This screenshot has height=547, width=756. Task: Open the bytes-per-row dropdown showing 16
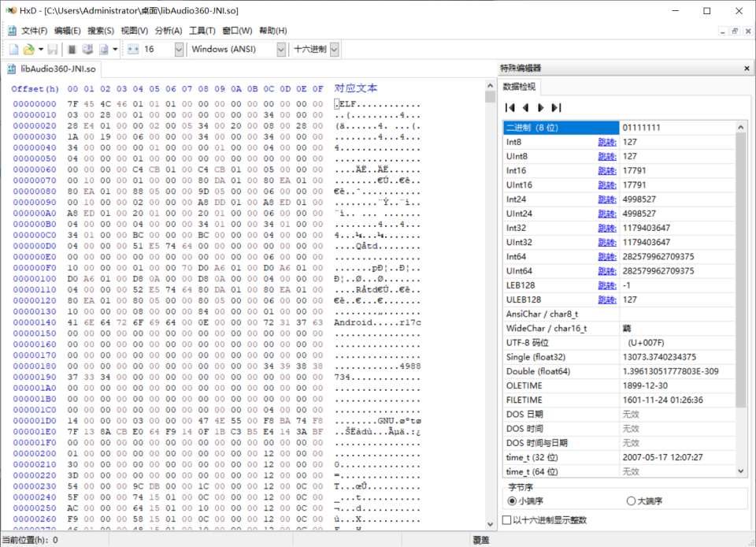click(178, 49)
